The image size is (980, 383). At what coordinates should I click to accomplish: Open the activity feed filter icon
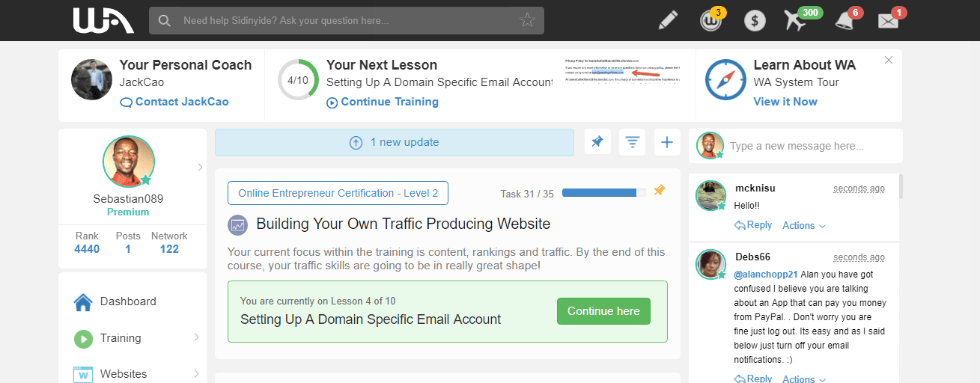coord(633,142)
